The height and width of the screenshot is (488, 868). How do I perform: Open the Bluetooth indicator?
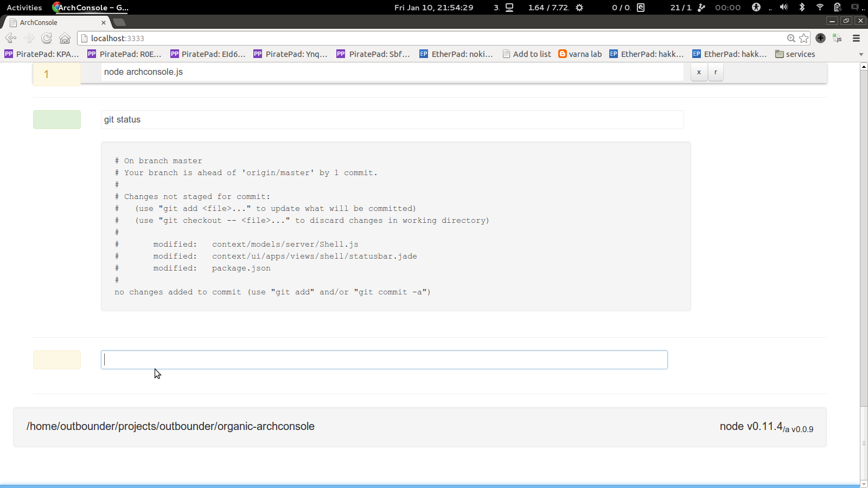click(802, 7)
